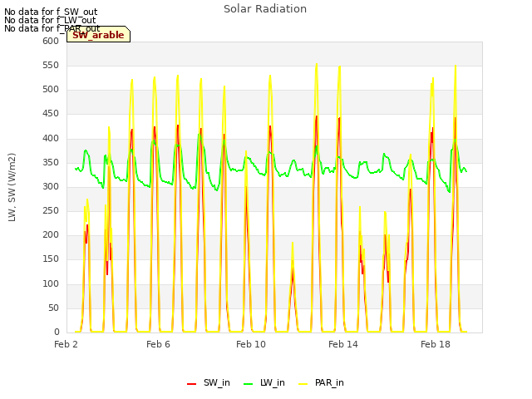
Task: Click the 350 y-axis tick label
Action: coord(51,163)
